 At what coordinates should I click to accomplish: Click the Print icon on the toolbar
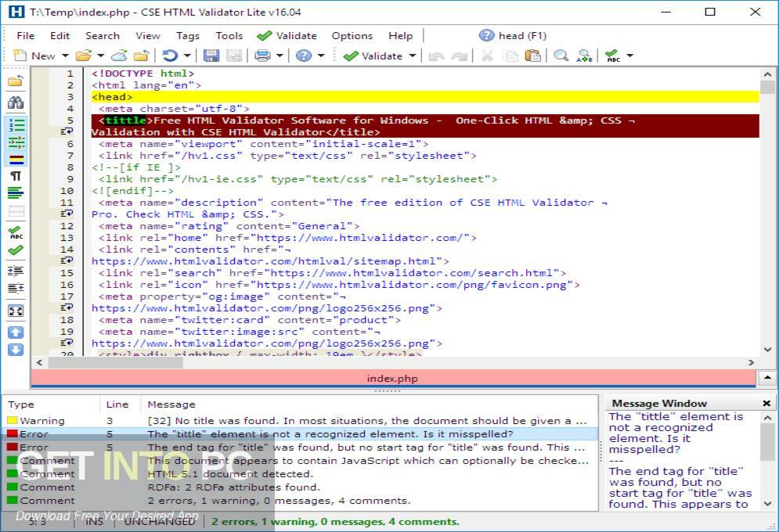click(x=260, y=56)
